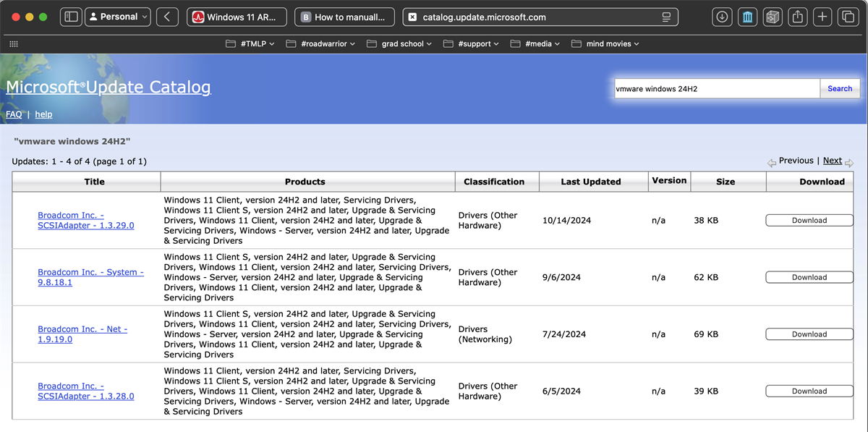Expand the #roadwarrior bookmarks folder
This screenshot has height=432, width=868.
point(320,44)
